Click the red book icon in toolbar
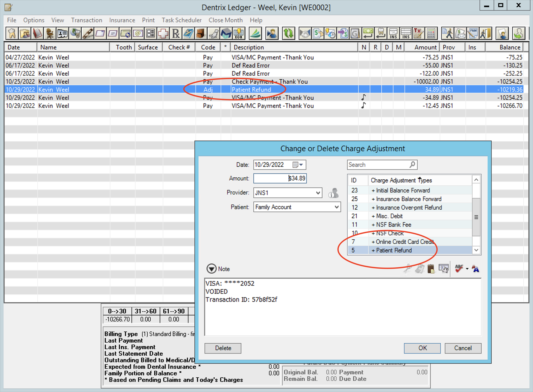533x392 pixels. (37, 34)
